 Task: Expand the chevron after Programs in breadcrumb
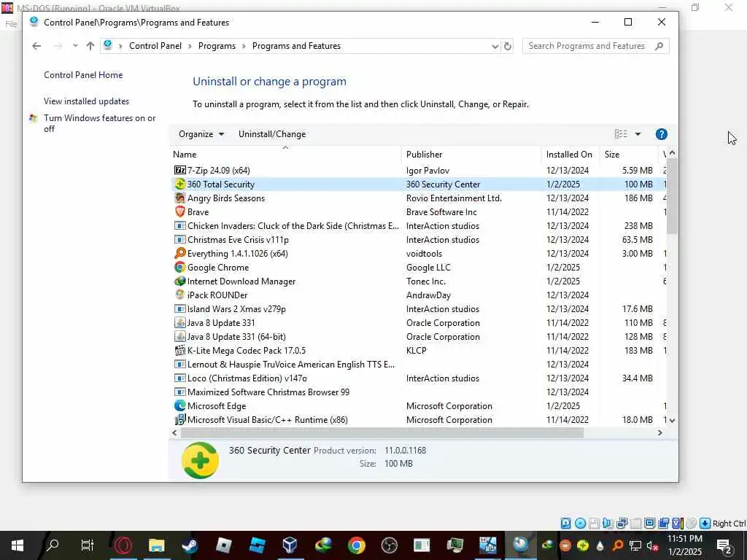[244, 46]
